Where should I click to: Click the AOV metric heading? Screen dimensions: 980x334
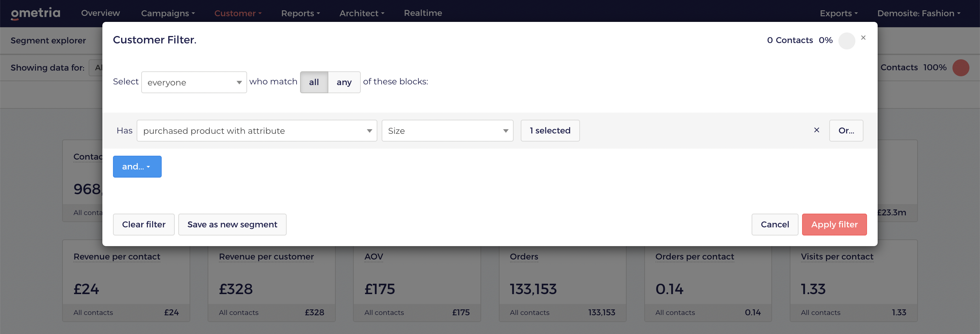(374, 257)
